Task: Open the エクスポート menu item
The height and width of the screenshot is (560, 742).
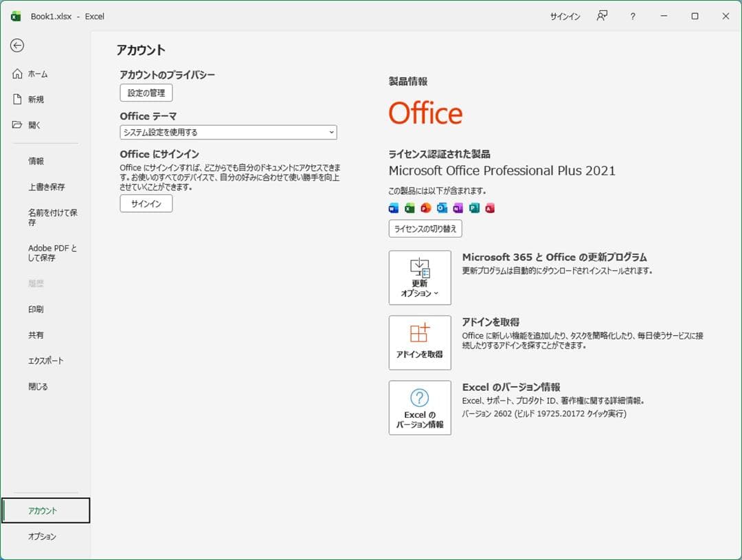Action: pyautogui.click(x=46, y=361)
